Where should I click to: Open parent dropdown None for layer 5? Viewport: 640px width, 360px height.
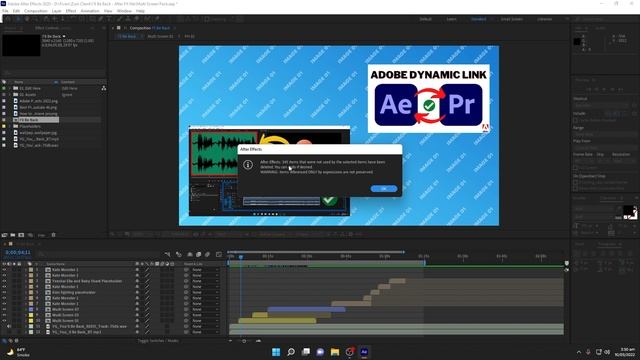[x=205, y=293]
